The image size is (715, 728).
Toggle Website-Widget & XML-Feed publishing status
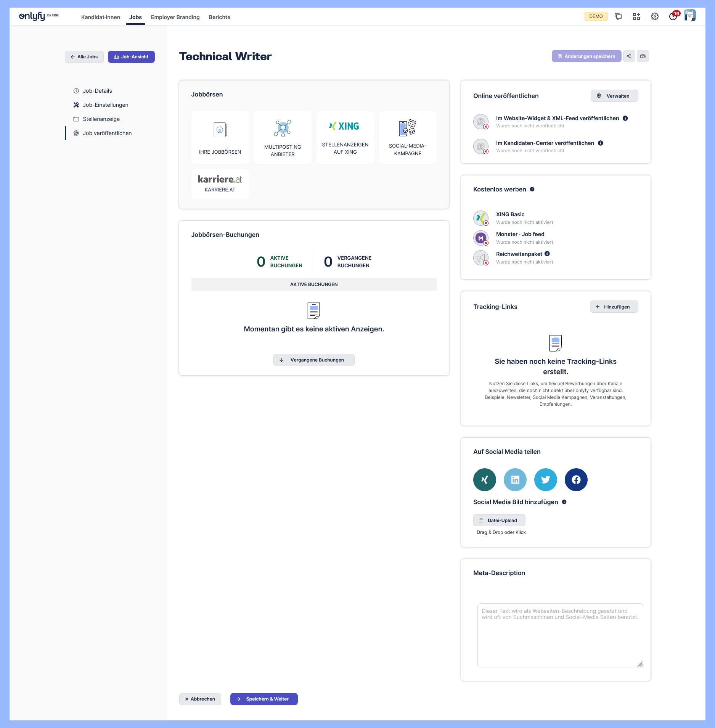481,122
